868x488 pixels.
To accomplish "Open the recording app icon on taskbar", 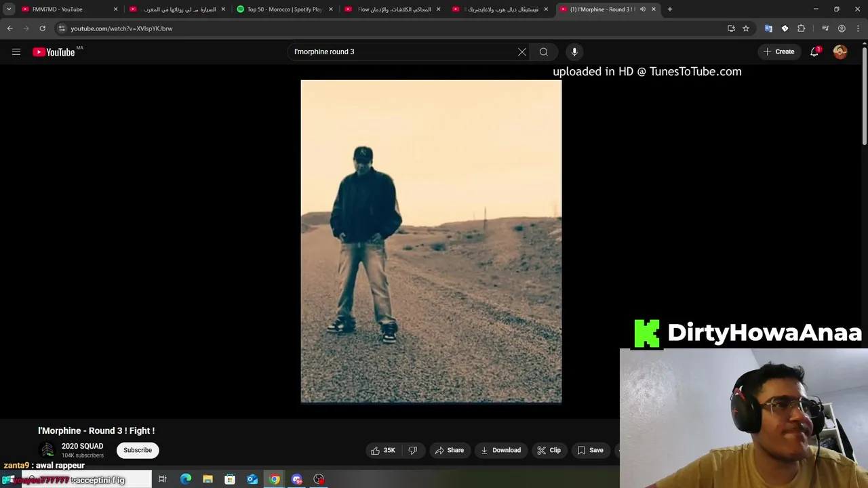I will [319, 479].
